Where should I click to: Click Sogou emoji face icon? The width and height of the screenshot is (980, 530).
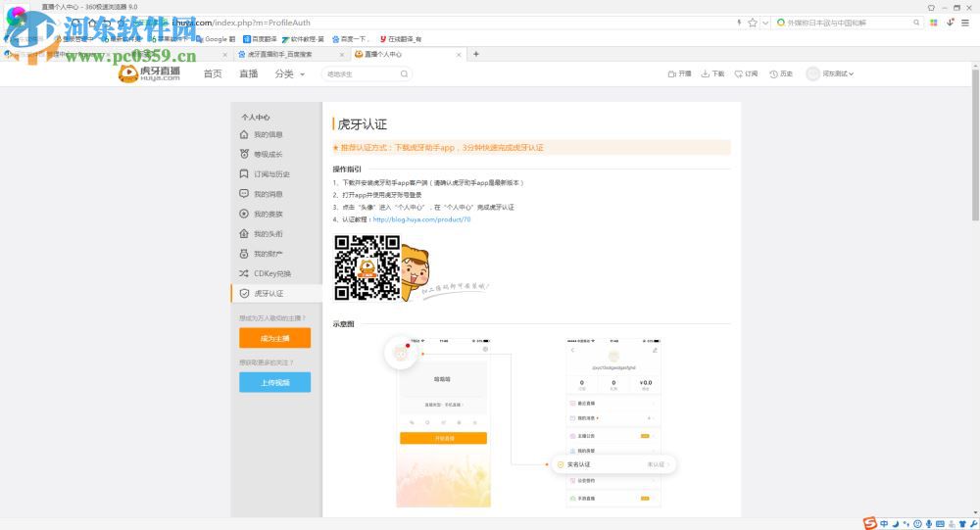click(917, 524)
